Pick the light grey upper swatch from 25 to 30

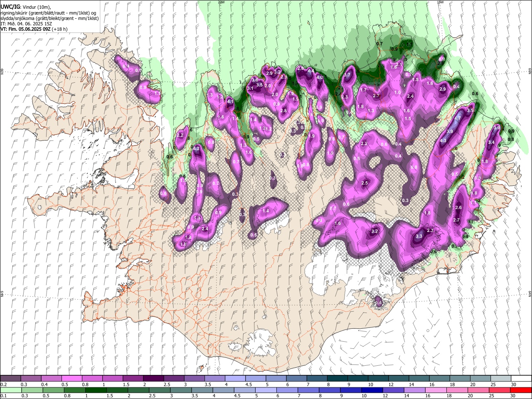[x=500, y=379]
